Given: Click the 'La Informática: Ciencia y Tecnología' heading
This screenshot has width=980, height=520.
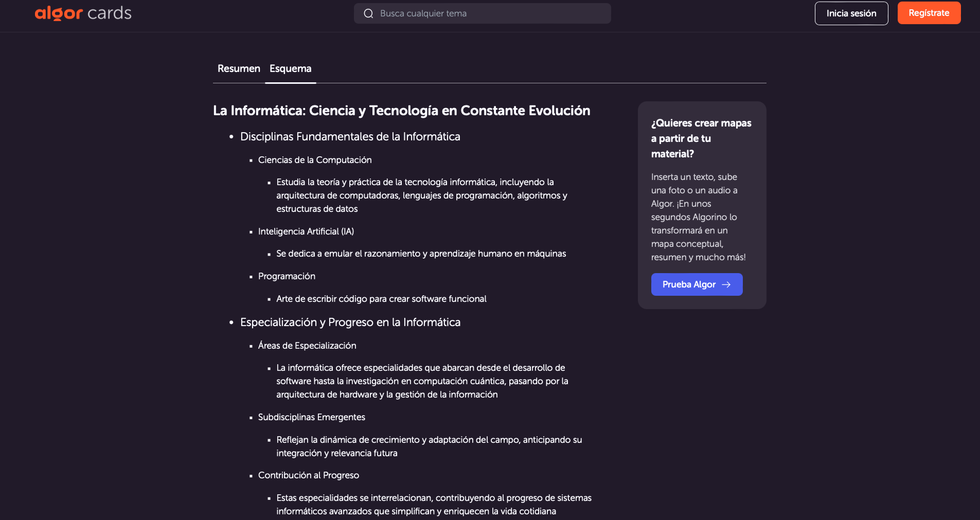Looking at the screenshot, I should [401, 111].
